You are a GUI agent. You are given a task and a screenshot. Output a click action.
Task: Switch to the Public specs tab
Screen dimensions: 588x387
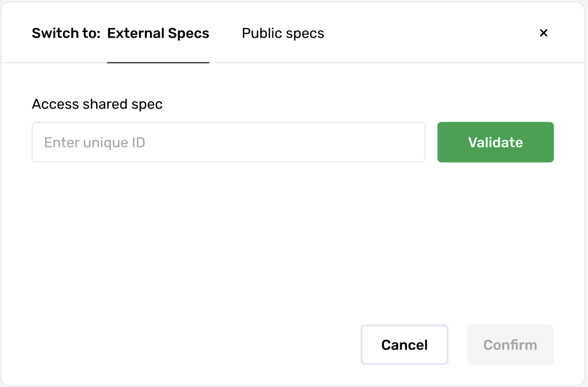283,33
